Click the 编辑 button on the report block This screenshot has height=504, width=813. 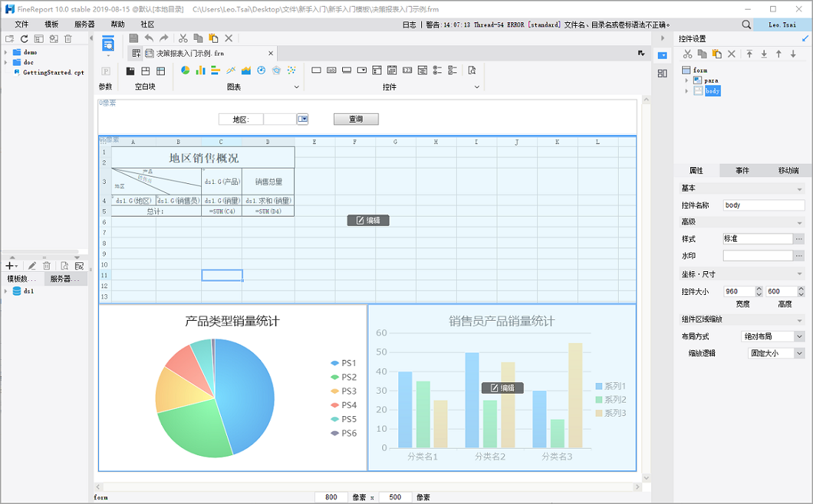pos(368,220)
